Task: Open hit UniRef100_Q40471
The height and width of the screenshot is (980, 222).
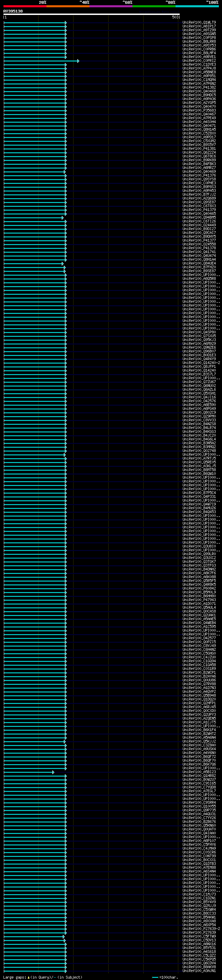Action: pyautogui.click(x=199, y=126)
